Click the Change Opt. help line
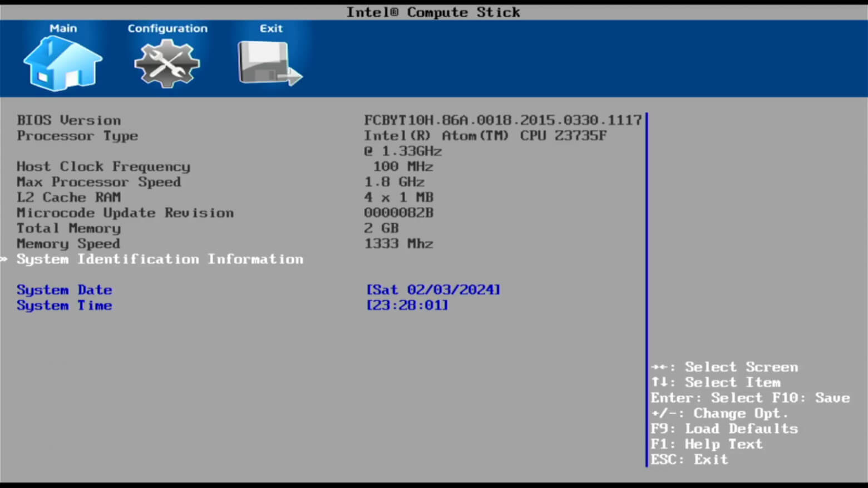The height and width of the screenshot is (488, 868). (x=720, y=413)
